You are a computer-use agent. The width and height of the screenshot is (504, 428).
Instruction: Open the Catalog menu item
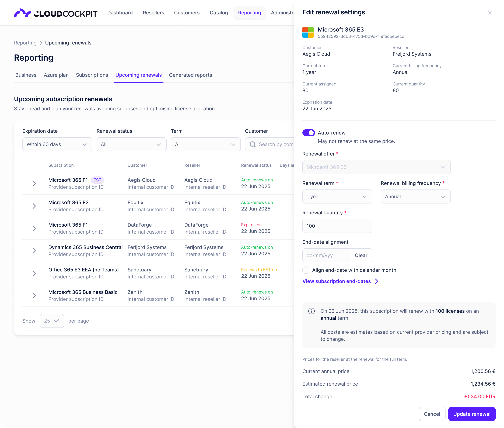coord(219,13)
